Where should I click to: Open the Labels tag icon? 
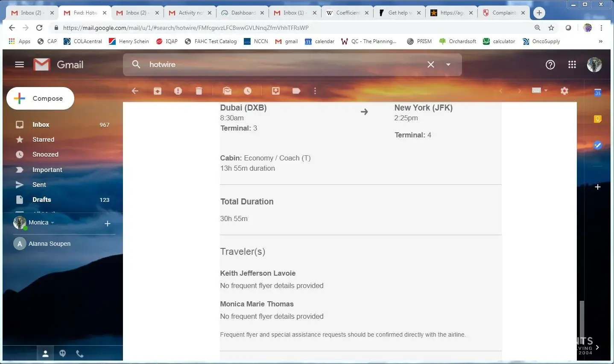coord(296,91)
